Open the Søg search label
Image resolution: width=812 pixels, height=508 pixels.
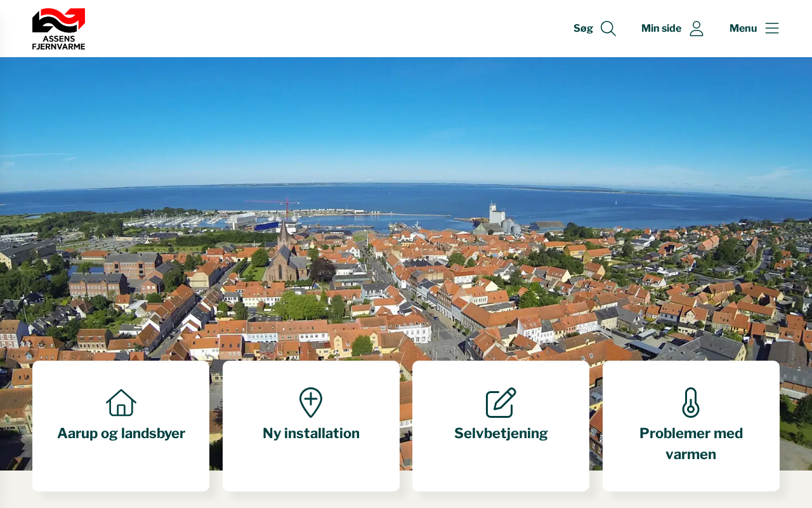[x=583, y=29]
